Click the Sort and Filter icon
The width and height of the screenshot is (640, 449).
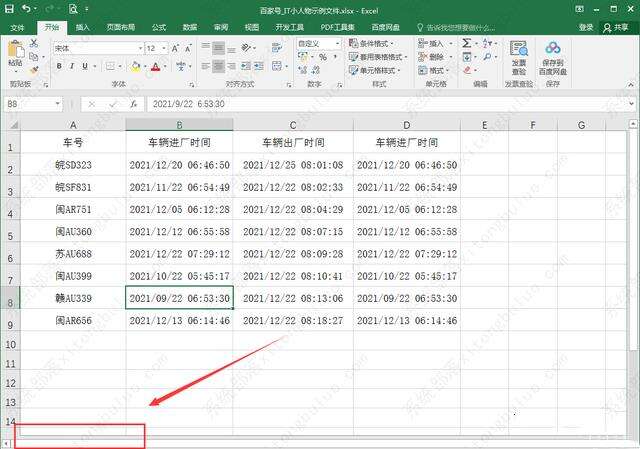[487, 43]
